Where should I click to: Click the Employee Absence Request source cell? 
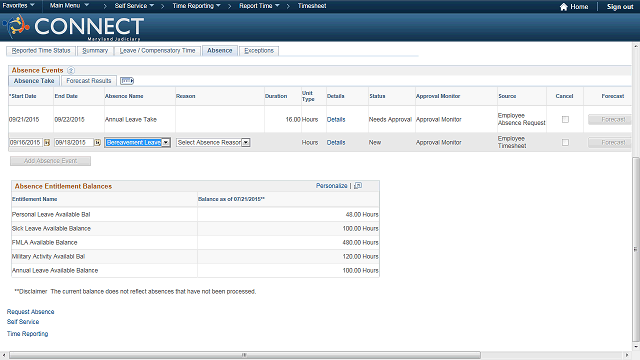pos(522,119)
